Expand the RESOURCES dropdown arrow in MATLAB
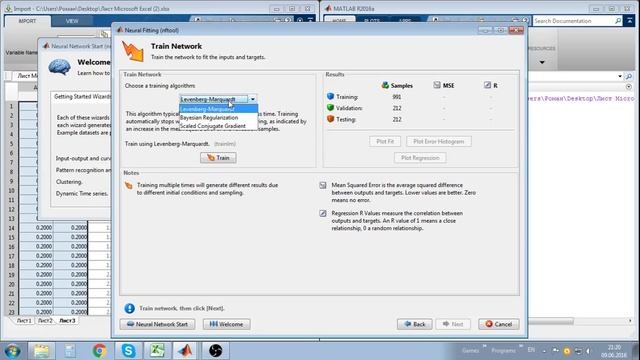The image size is (640, 360). point(542,62)
